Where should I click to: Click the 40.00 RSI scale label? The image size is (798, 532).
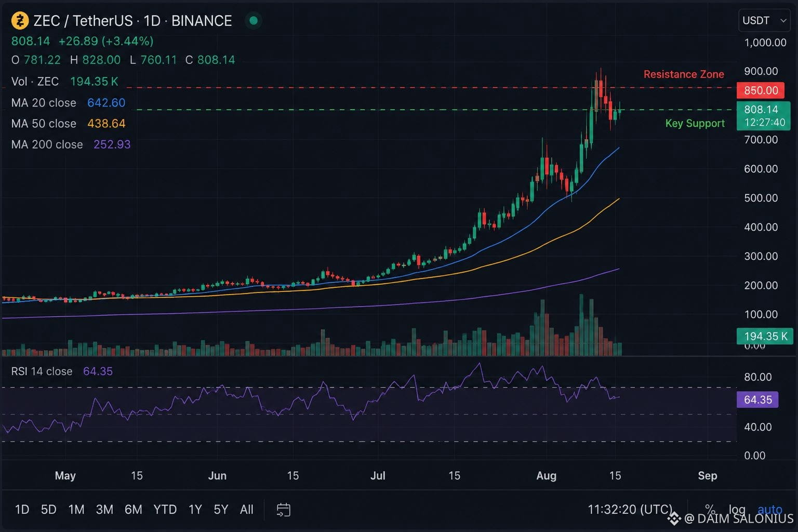[x=758, y=427]
